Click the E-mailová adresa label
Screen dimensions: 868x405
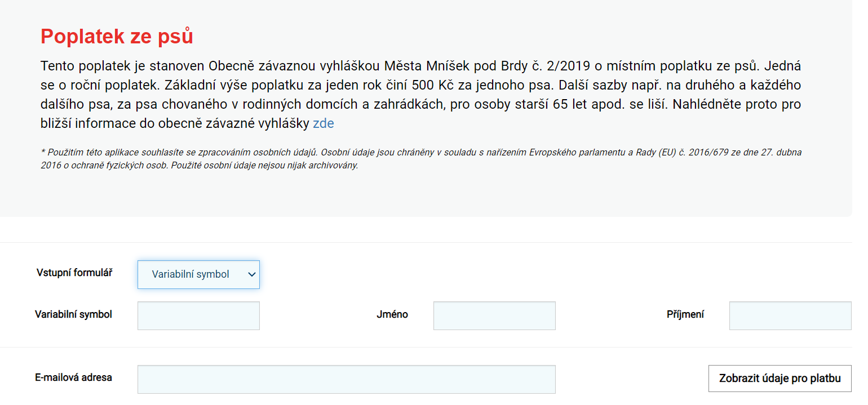74,378
